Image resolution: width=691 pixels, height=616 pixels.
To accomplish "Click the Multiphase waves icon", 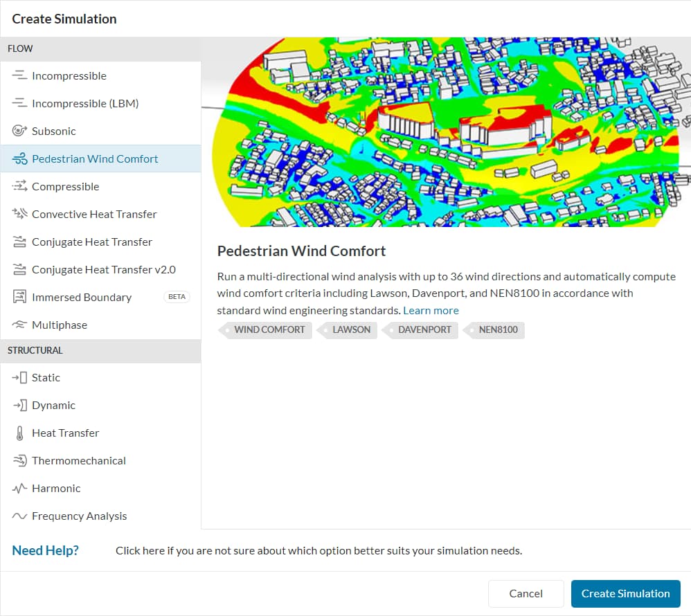I will (19, 325).
